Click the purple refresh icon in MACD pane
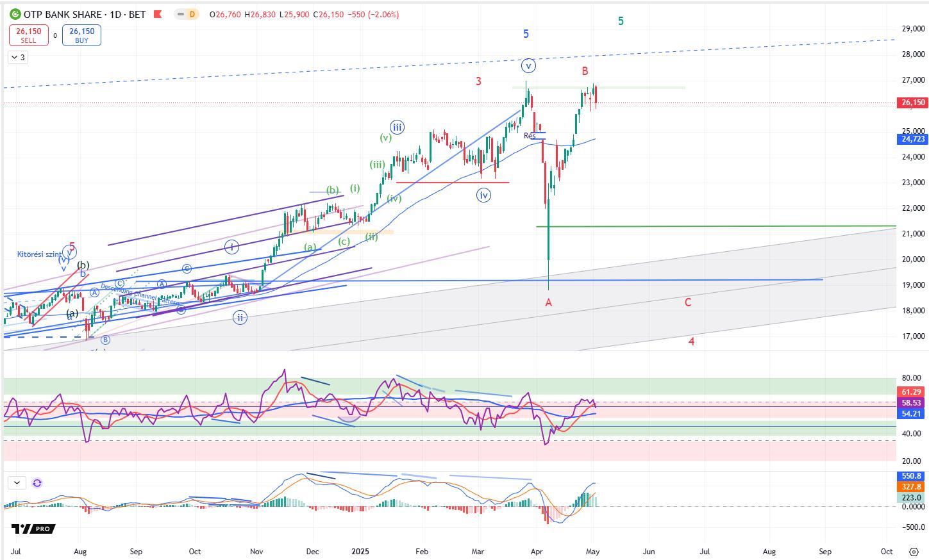The image size is (929, 560). [37, 482]
